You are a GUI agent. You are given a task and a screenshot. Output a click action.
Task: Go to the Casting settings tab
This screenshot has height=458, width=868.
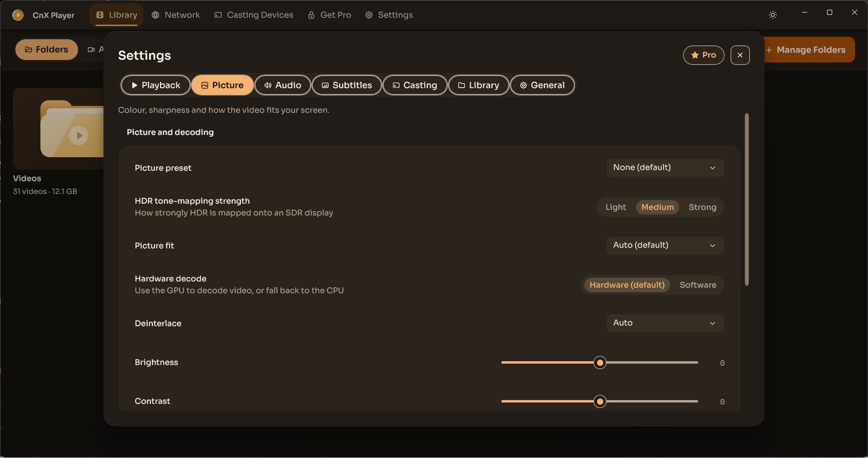415,85
